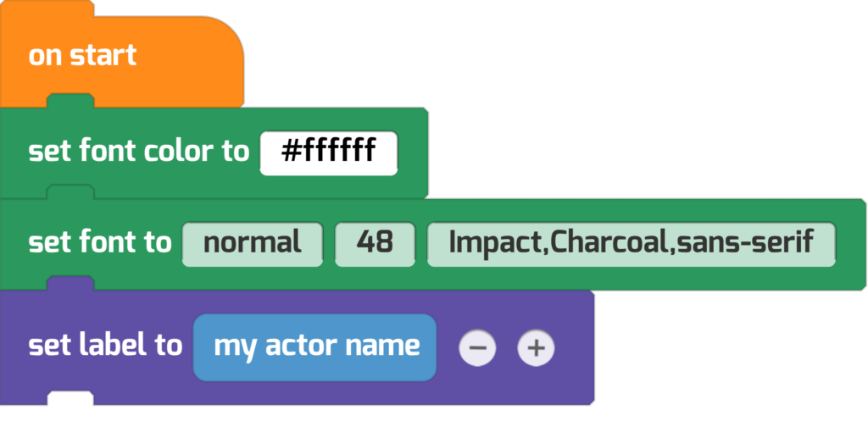
Task: Click the minus icon on set label block
Action: click(477, 348)
